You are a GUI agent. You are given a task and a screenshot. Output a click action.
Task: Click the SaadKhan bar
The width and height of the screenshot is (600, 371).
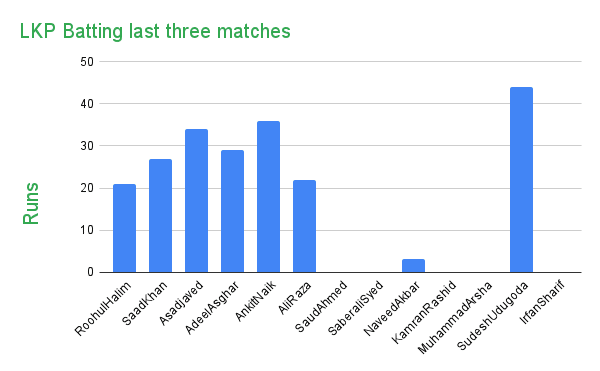click(x=160, y=216)
